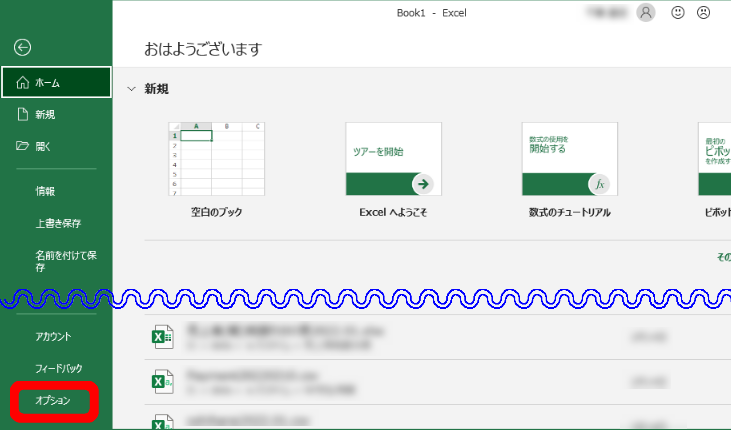Click the user account avatar icon
Image resolution: width=731 pixels, height=430 pixels.
646,13
